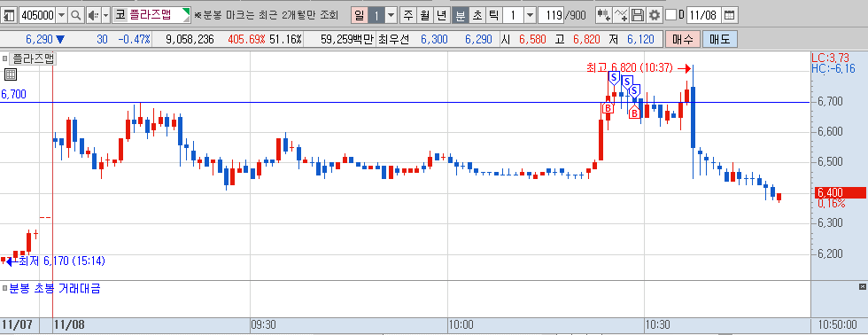Image resolution: width=868 pixels, height=335 pixels.
Task: Click the current price tag 6,400
Action: 841,192
